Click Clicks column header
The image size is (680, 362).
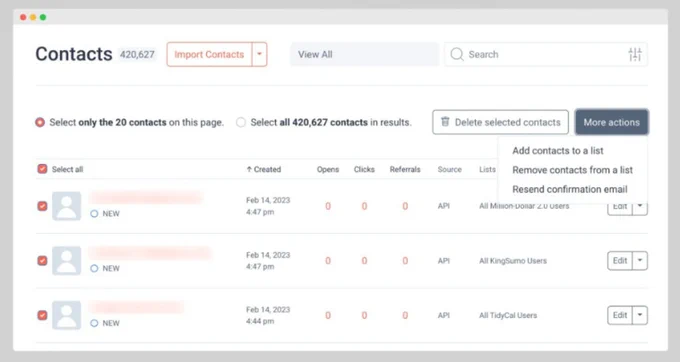coord(364,170)
